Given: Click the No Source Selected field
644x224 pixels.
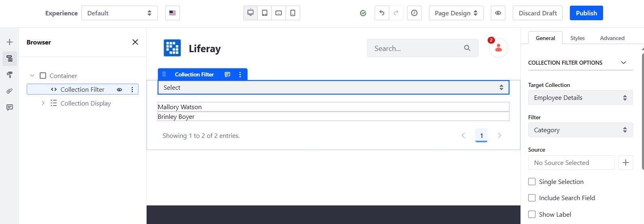Looking at the screenshot, I should 571,163.
